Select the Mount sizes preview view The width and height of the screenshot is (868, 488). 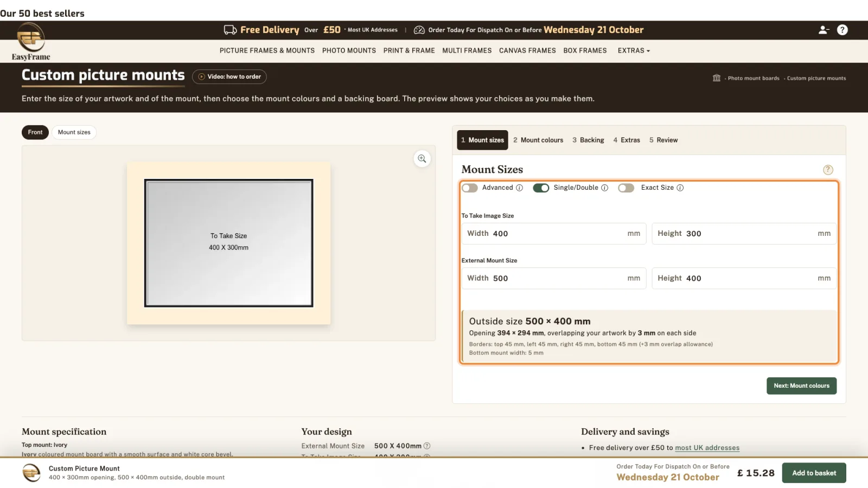click(74, 132)
